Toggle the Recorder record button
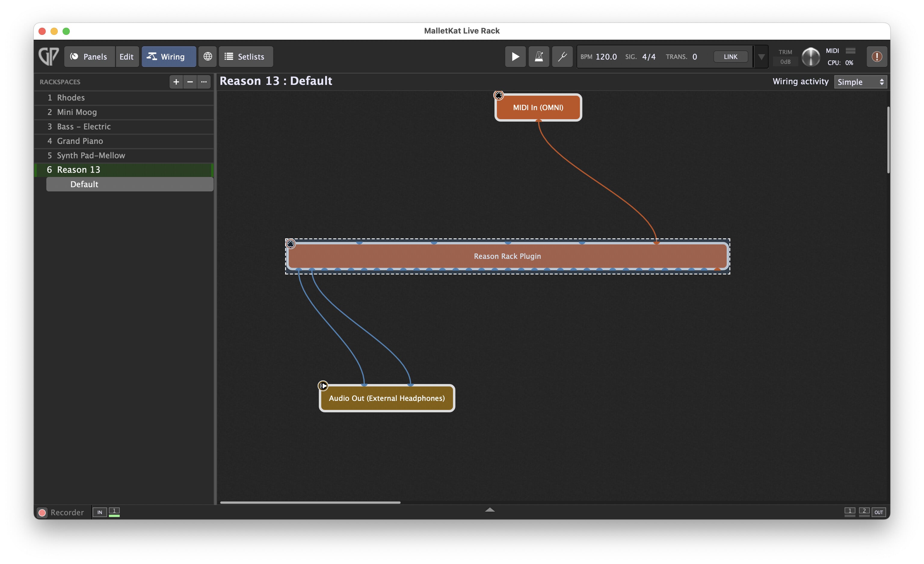Viewport: 924px width, 564px height. pyautogui.click(x=42, y=512)
